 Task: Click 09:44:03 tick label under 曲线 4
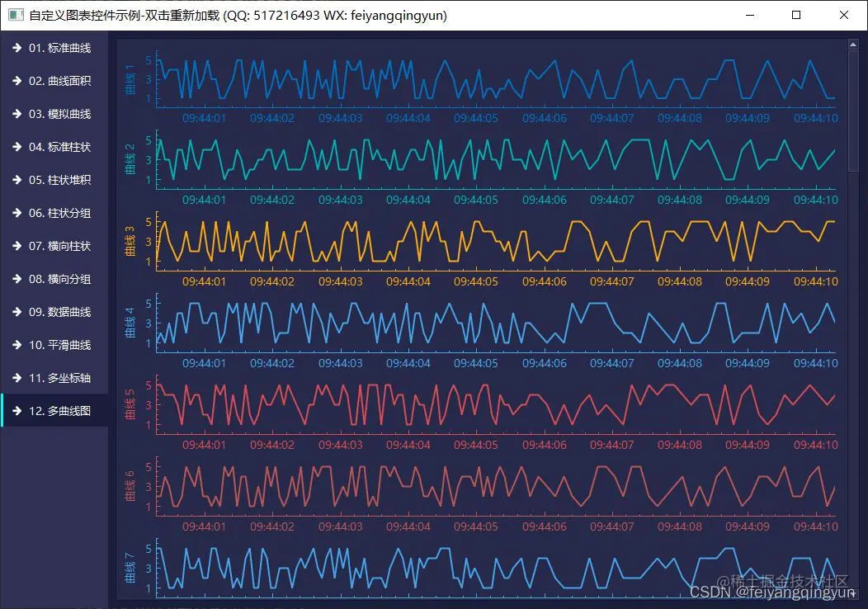click(x=341, y=363)
